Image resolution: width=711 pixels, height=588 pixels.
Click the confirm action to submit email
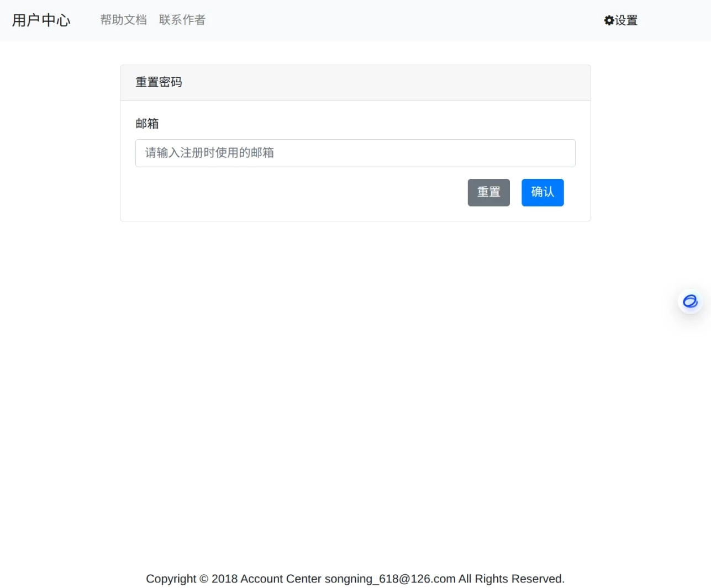pos(542,192)
